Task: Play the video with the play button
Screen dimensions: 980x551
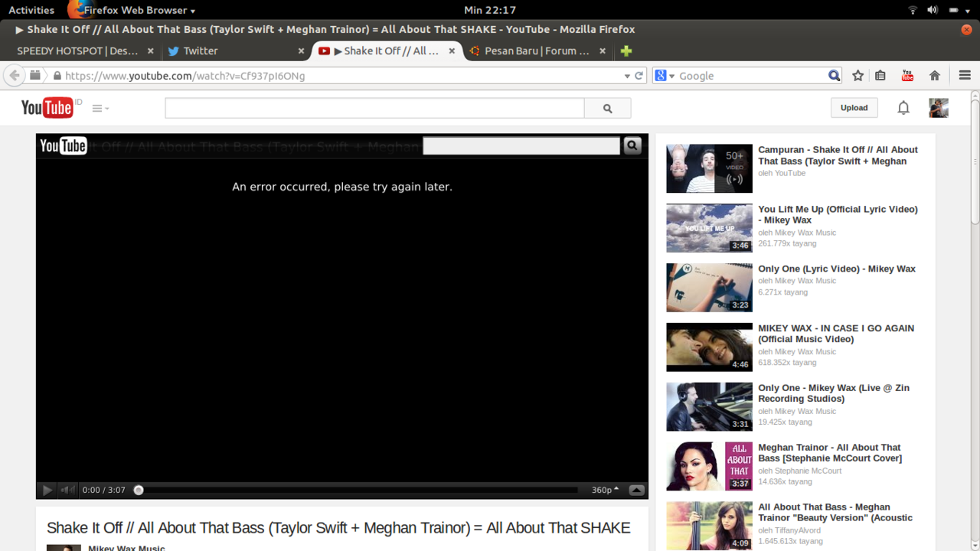Action: [47, 490]
